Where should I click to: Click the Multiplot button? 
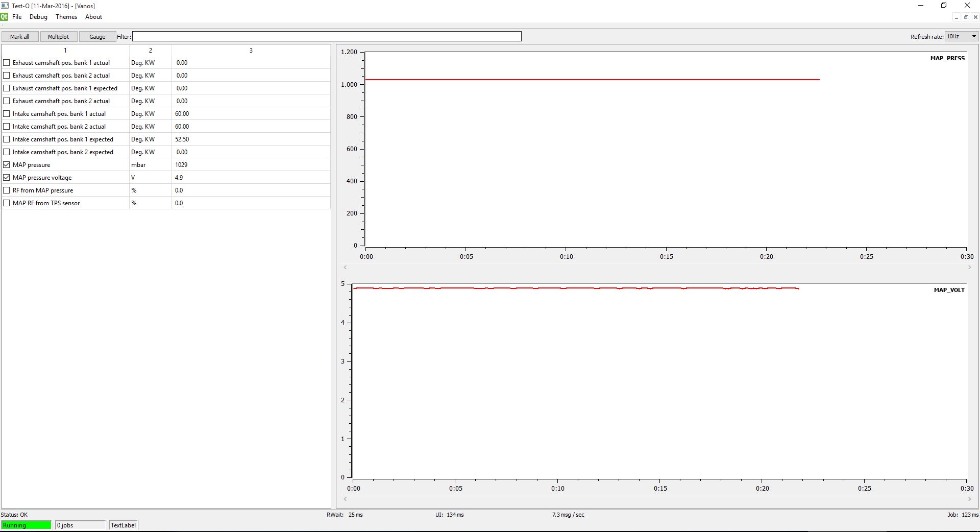58,37
